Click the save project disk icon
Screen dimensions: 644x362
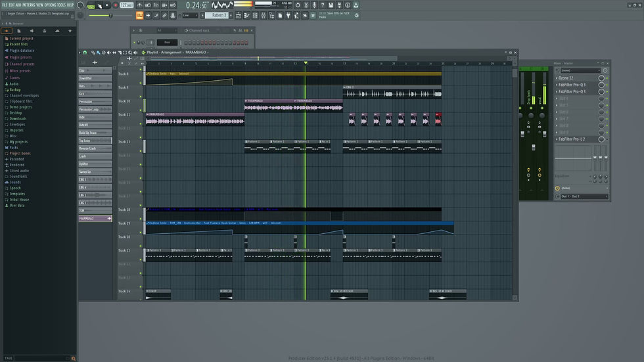click(331, 5)
